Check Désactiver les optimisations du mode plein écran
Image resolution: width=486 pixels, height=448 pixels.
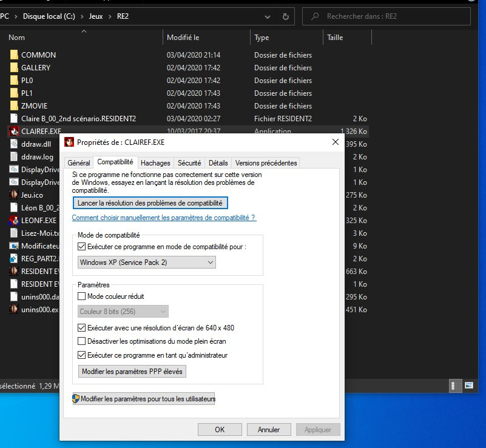point(81,341)
